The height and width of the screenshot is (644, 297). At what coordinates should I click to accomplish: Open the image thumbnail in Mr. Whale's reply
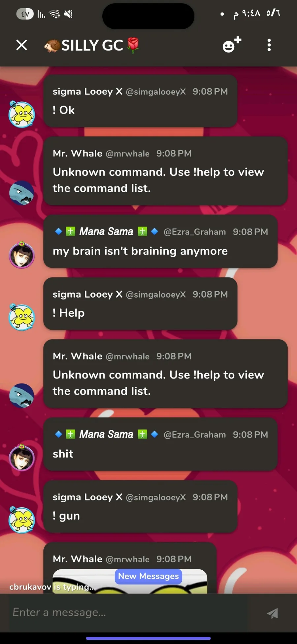pyautogui.click(x=130, y=581)
